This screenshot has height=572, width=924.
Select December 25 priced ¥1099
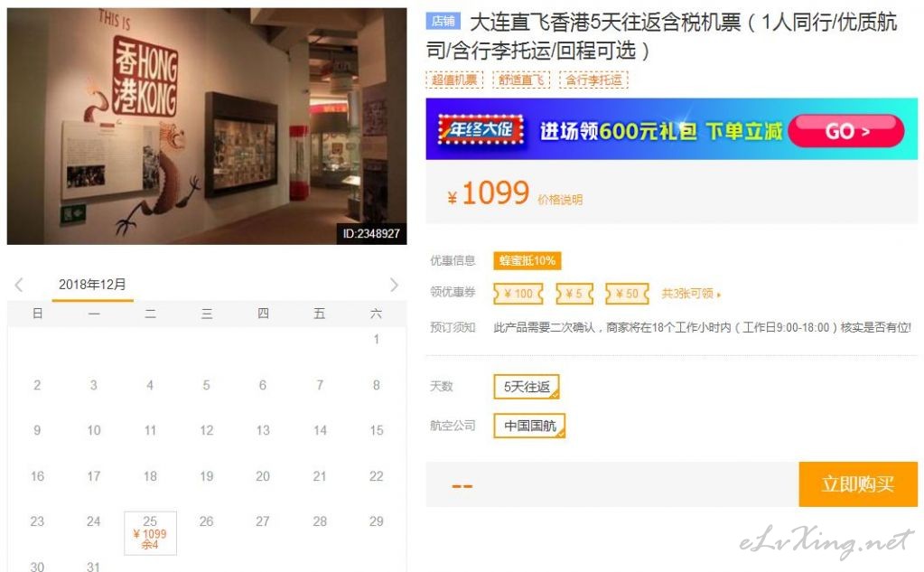[150, 533]
